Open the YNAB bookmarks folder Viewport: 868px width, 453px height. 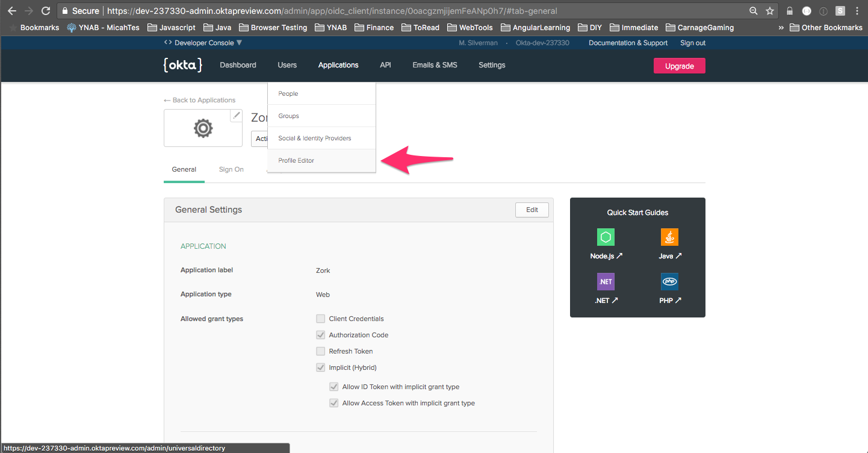pyautogui.click(x=330, y=27)
